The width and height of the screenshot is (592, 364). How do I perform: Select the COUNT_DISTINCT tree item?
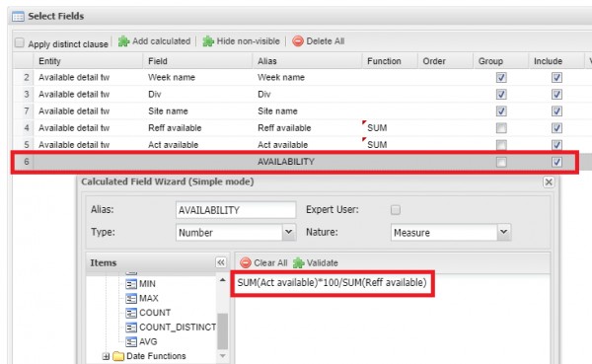tap(178, 327)
